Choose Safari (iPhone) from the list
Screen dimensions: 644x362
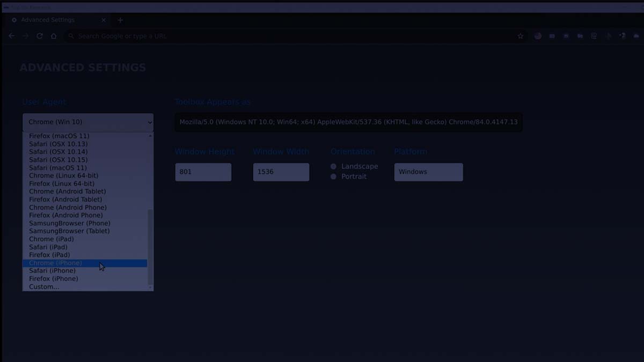coord(85,271)
